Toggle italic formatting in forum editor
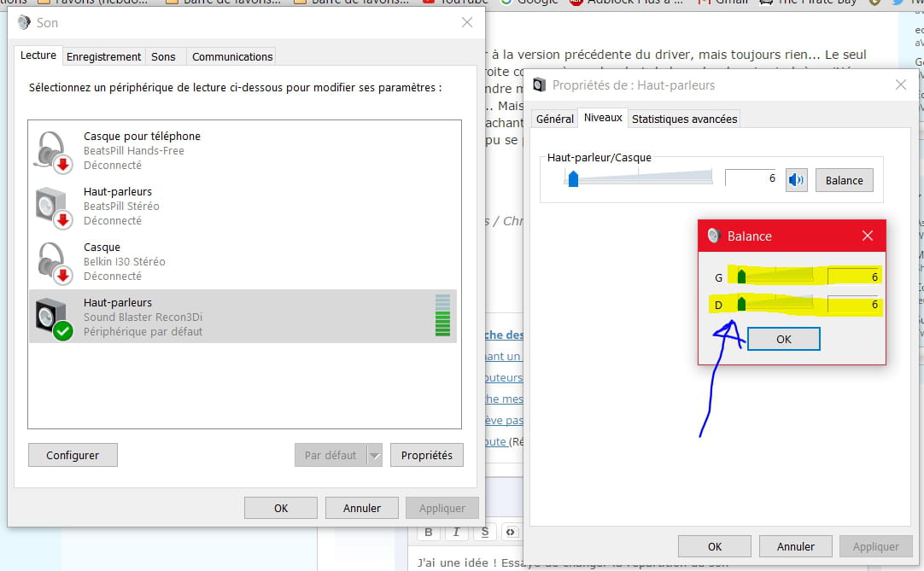 click(456, 532)
